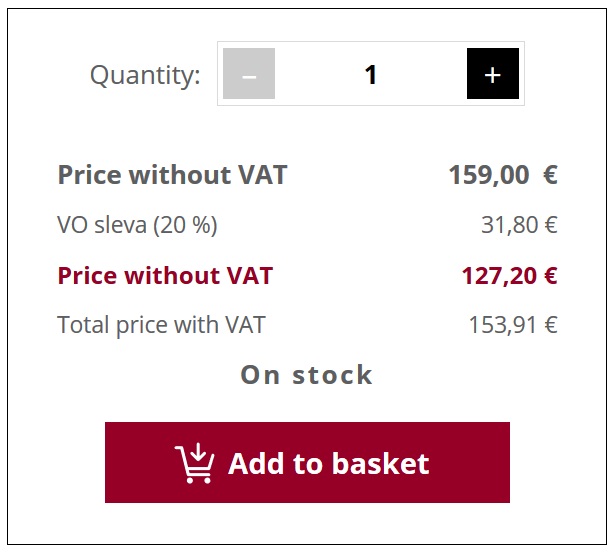
Task: Click the 'Add to basket' text on the button
Action: tap(329, 463)
